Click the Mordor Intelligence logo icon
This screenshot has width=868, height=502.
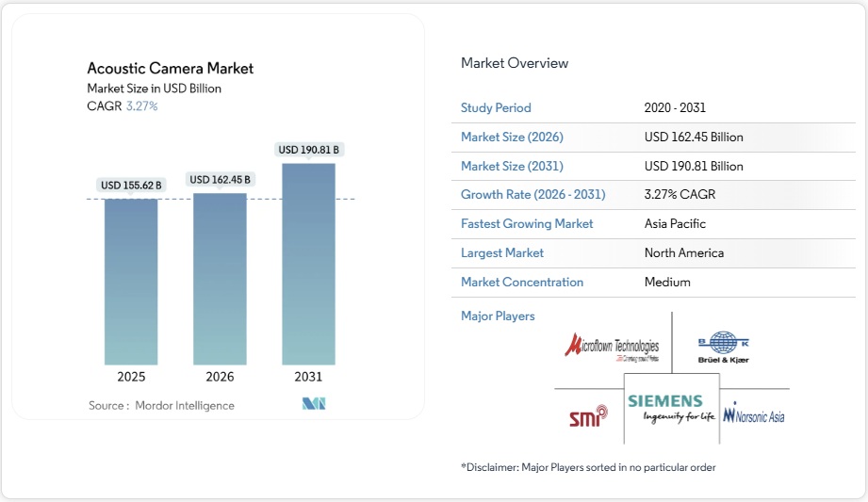[313, 405]
